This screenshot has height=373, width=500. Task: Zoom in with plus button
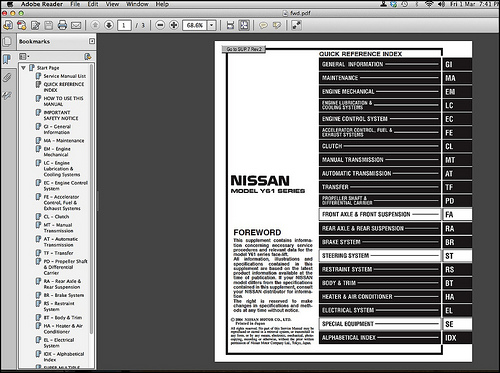point(174,25)
